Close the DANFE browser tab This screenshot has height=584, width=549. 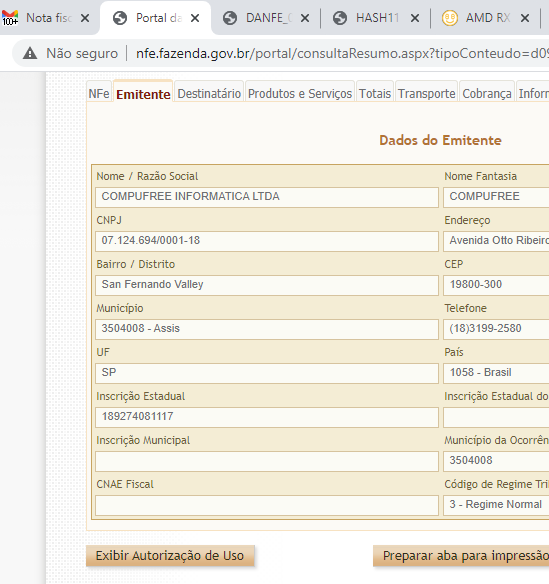point(305,18)
